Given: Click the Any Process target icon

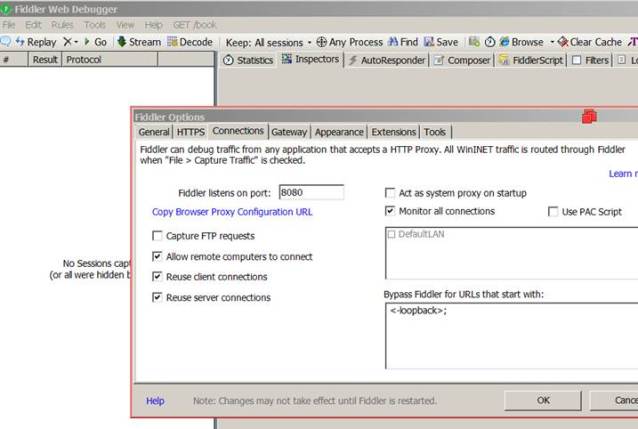Looking at the screenshot, I should click(x=350, y=42).
